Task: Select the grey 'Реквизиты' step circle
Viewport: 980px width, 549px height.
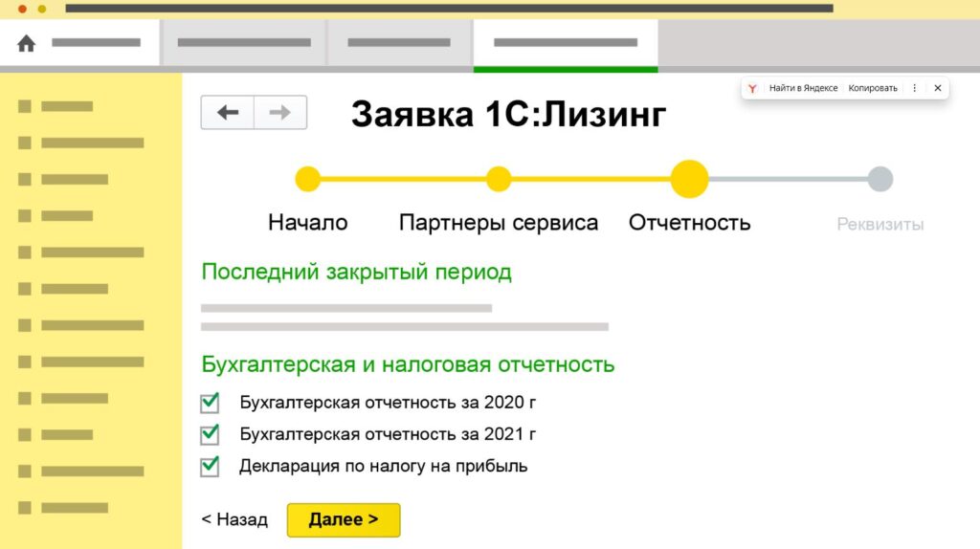Action: 880,179
